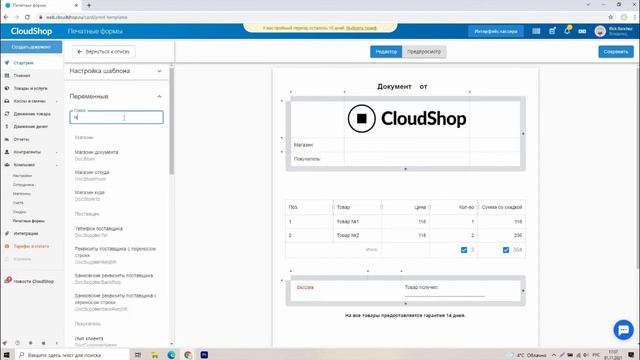Open File Explorer from taskbar
Image resolution: width=640 pixels, height=360 pixels.
pos(155,355)
